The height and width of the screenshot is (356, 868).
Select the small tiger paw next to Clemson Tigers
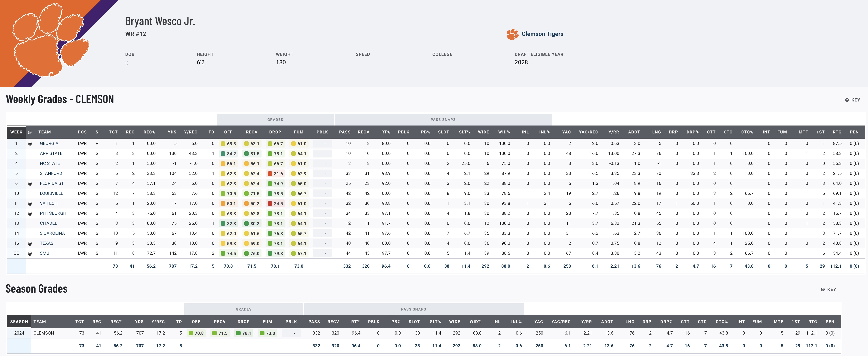tap(512, 34)
